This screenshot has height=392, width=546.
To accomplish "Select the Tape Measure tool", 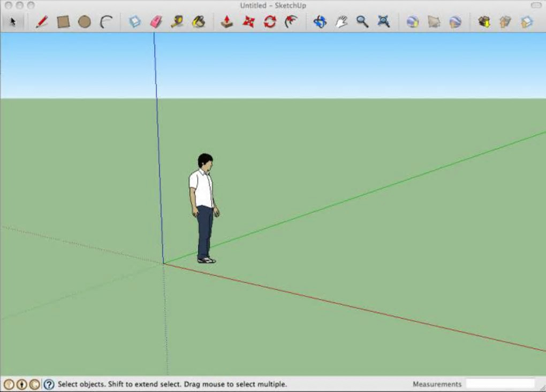I will click(178, 22).
